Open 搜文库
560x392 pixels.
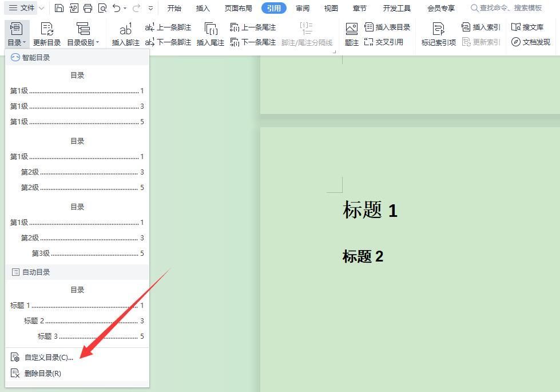527,27
